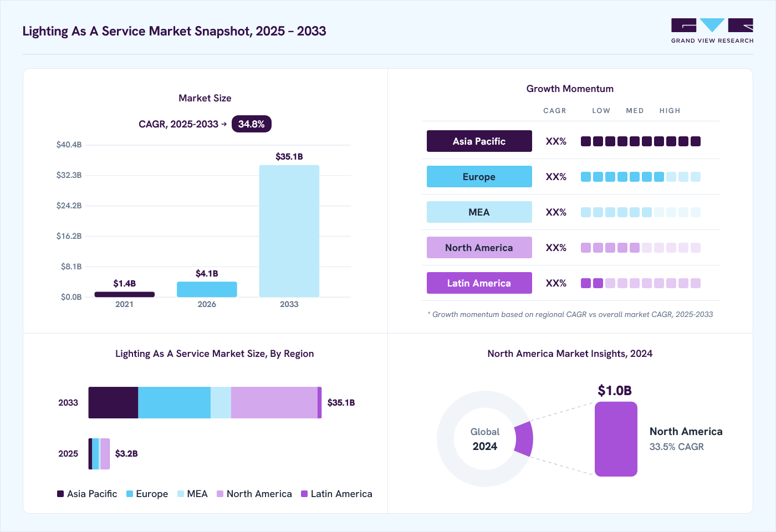Click the growth momentum footnote text
776x532 pixels.
570,314
